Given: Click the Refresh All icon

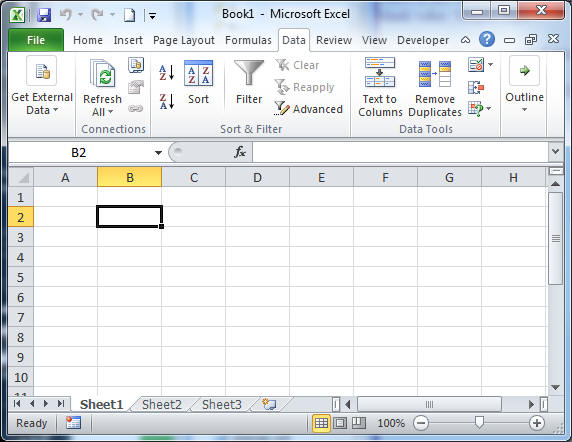Looking at the screenshot, I should click(103, 74).
